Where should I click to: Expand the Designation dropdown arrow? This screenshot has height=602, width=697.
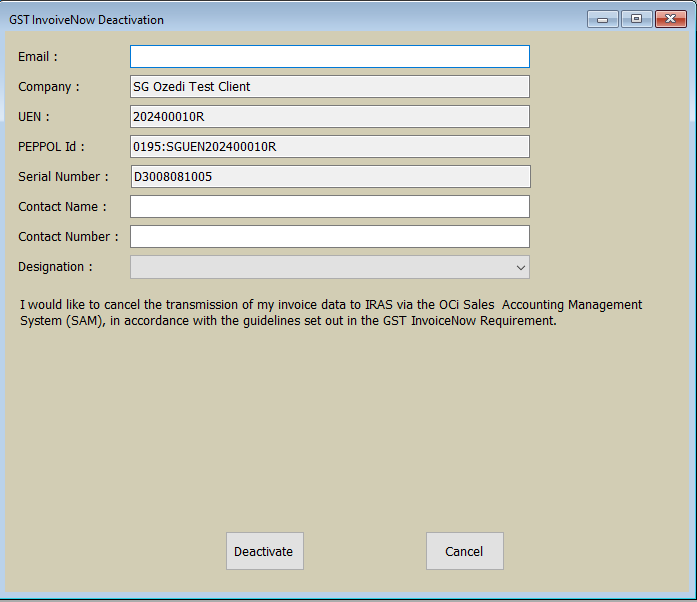click(x=520, y=267)
